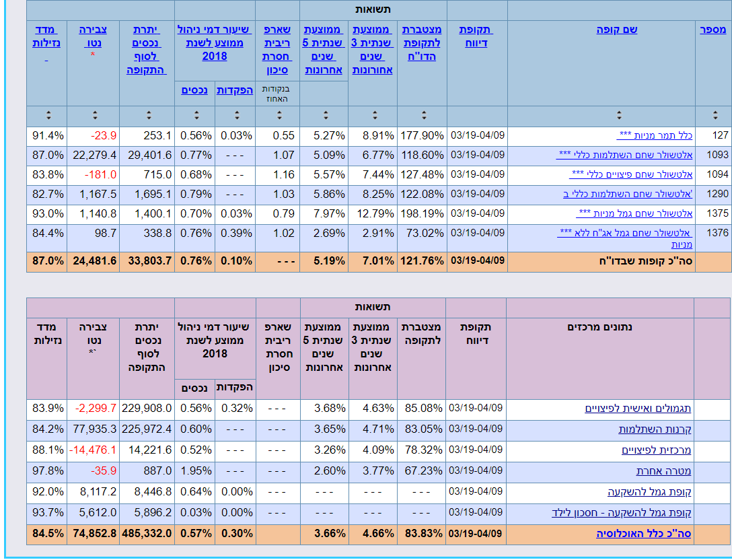The height and width of the screenshot is (560, 732).
Task: Open קרנות השתלמות link
Action: tap(655, 429)
